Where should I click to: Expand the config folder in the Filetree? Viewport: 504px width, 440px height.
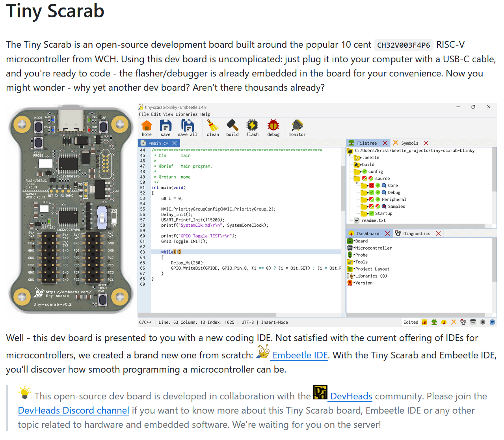click(x=361, y=172)
